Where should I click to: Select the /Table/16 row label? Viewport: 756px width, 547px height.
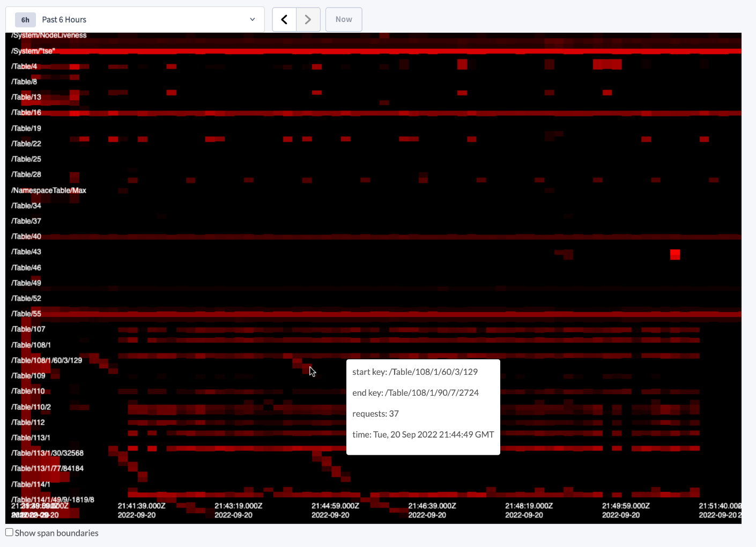pyautogui.click(x=26, y=112)
